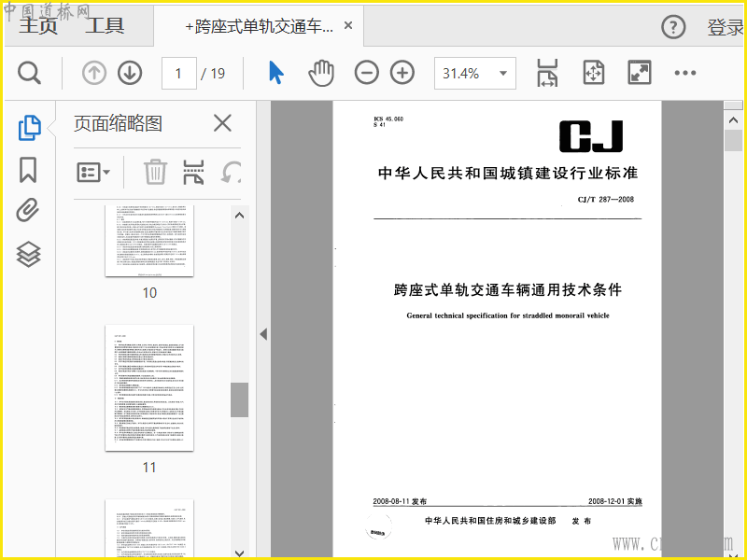Click the CJ logo on the page
The height and width of the screenshot is (560, 747).
pos(591,136)
